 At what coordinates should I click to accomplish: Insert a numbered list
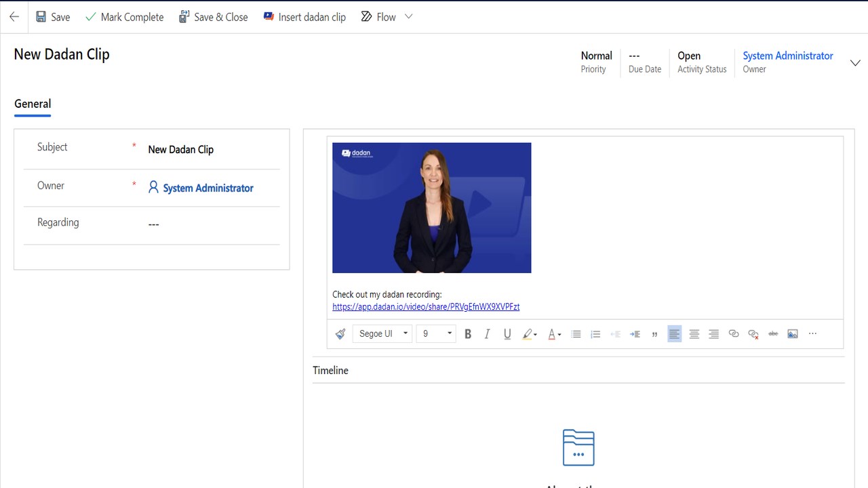coord(595,333)
